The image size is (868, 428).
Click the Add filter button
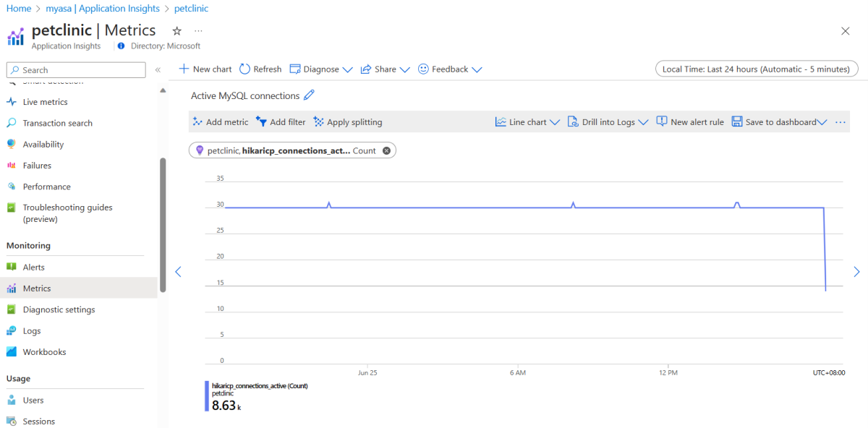pos(281,122)
